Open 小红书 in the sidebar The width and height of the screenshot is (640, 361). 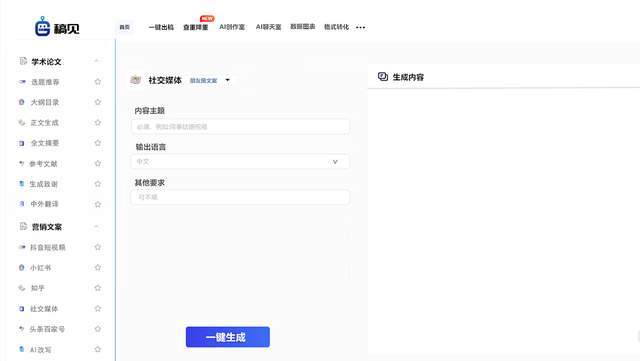coord(40,268)
